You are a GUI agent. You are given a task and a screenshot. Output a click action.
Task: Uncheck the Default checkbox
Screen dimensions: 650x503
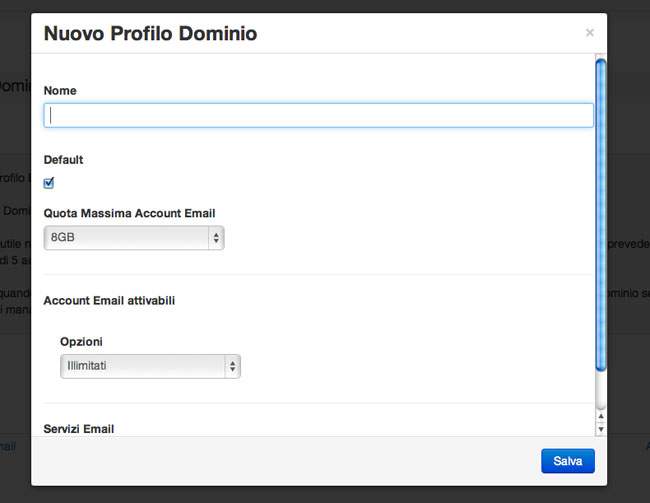(49, 183)
